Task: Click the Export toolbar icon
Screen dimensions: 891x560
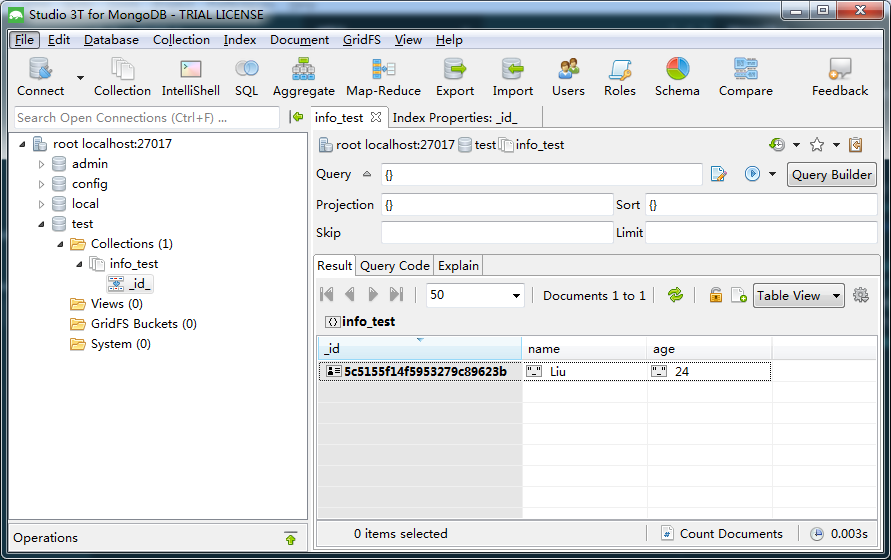Action: pos(455,77)
